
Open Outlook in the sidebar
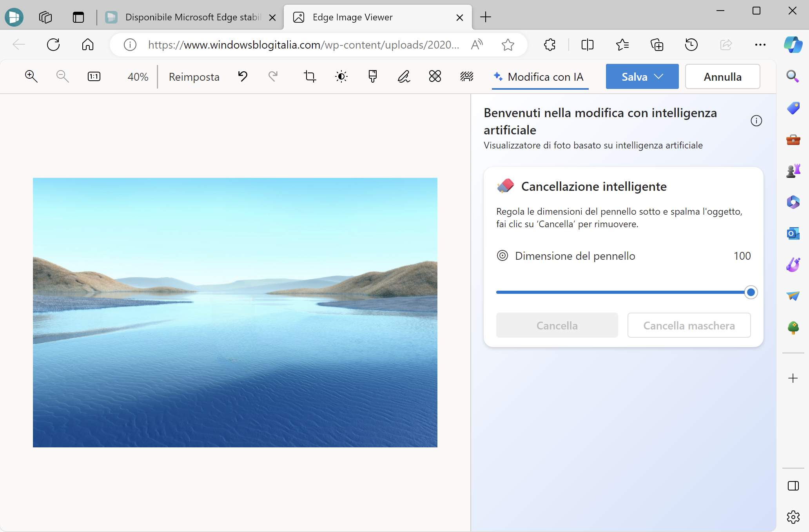click(793, 233)
